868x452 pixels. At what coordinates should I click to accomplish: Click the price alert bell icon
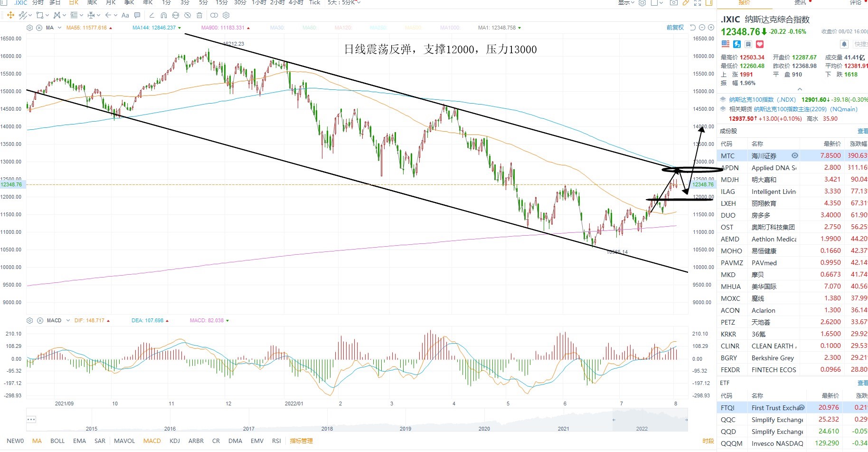[844, 44]
